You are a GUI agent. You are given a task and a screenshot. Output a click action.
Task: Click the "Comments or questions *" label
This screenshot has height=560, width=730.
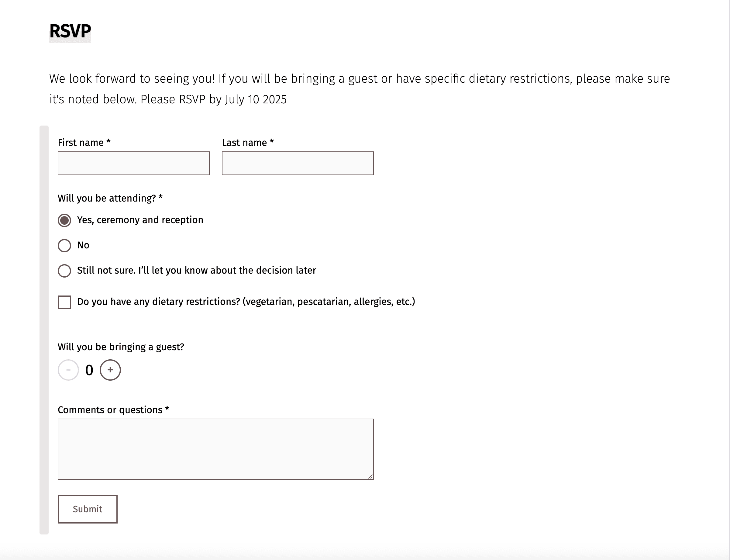click(113, 410)
